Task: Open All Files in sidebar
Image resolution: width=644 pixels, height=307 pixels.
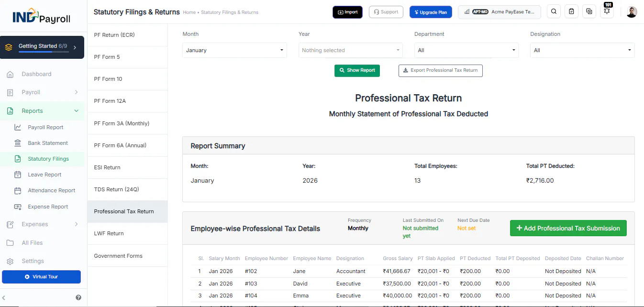Action: [x=32, y=243]
